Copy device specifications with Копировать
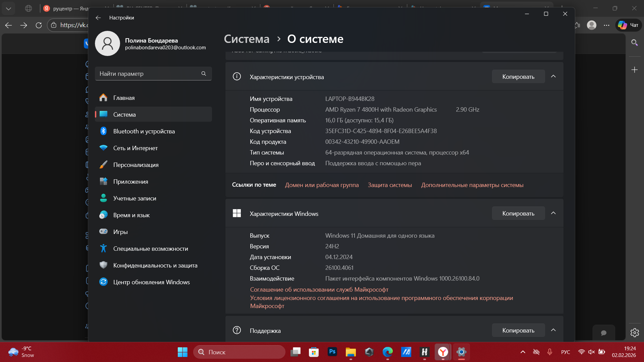The width and height of the screenshot is (644, 362). [518, 77]
